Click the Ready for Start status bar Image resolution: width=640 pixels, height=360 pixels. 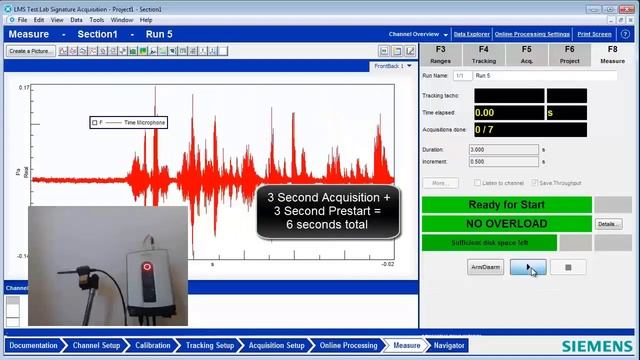[507, 204]
